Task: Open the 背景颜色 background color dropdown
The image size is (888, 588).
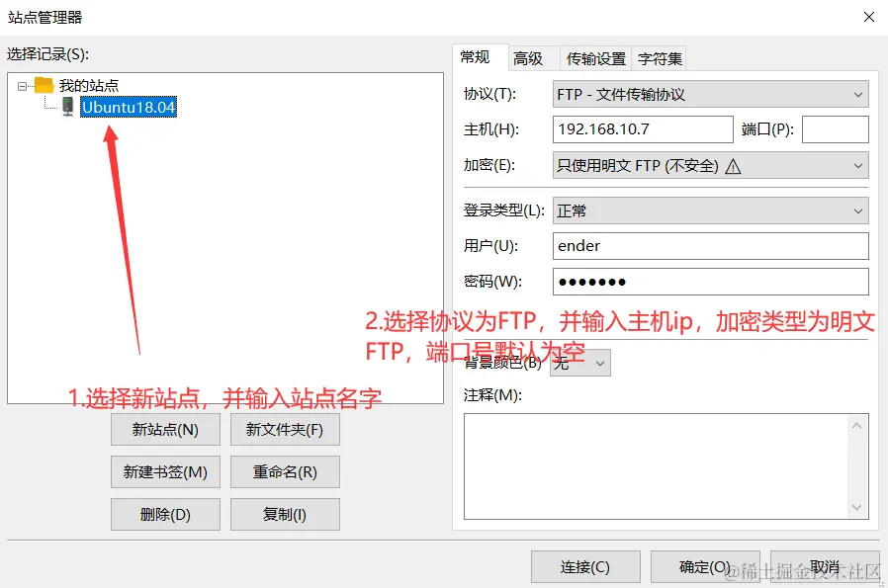Action: [599, 363]
